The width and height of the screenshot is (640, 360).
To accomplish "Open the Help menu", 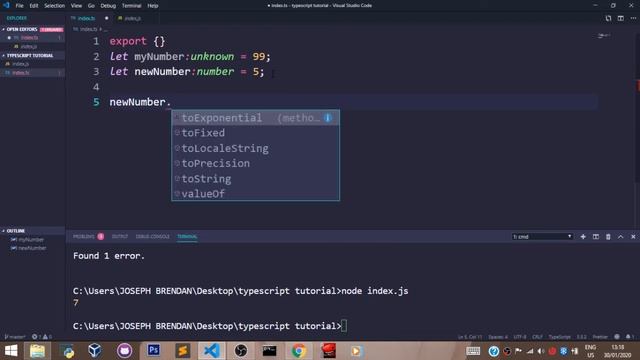I will pyautogui.click(x=153, y=6).
